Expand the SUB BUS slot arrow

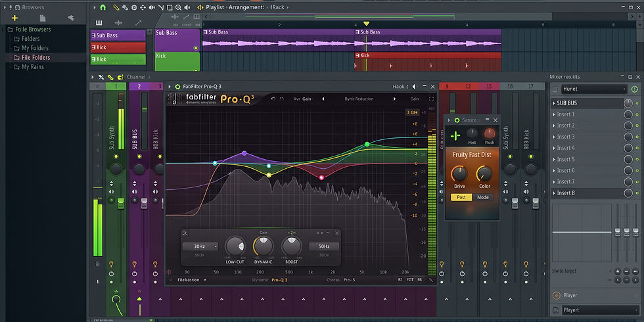click(x=553, y=103)
